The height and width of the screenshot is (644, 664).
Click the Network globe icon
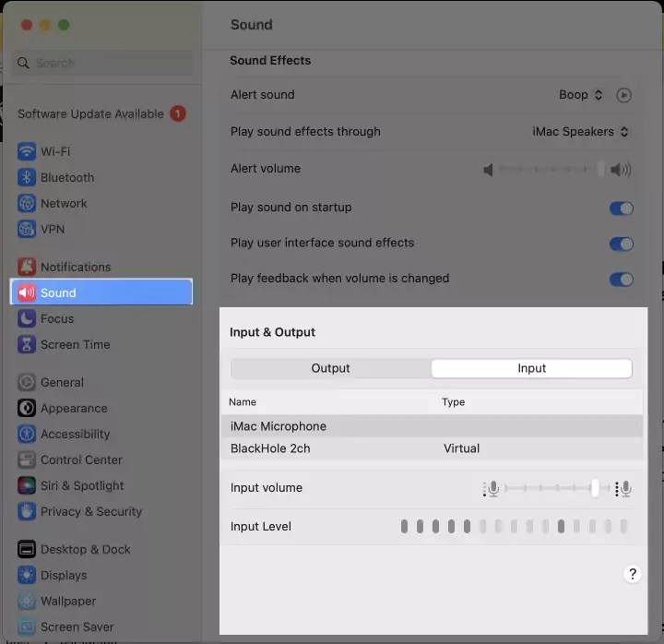click(26, 203)
